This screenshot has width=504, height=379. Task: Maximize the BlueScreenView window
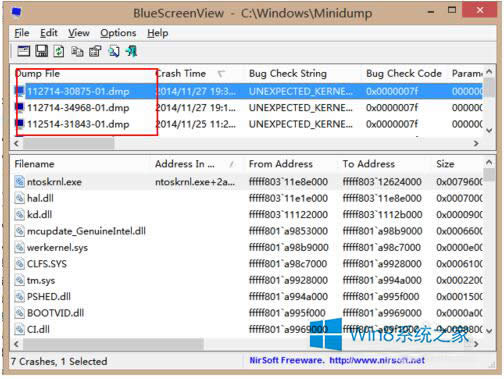coord(452,10)
